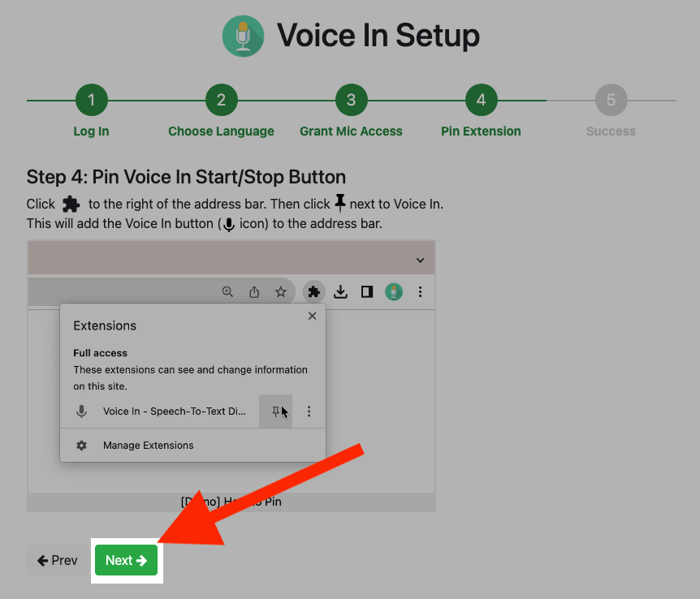Viewport: 700px width, 599px height.
Task: Click the gear icon beside Manage Extensions
Action: click(x=81, y=445)
